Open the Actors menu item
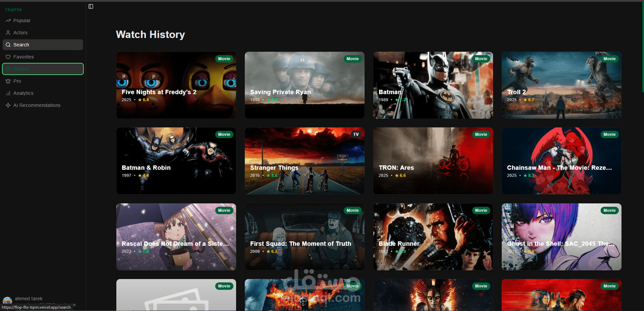The image size is (644, 311). [43, 33]
